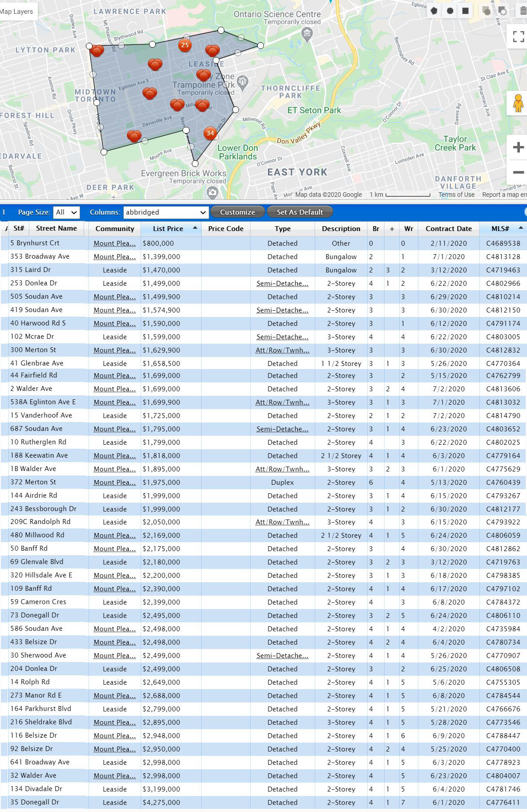Sort by List Price using its arrow
Viewport: 527px width, 812px height.
coord(195,228)
